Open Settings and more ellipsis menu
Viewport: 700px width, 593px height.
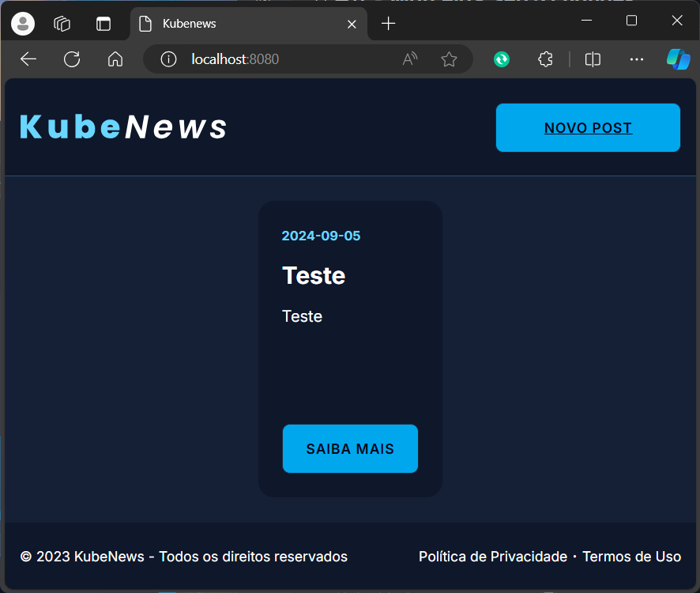[637, 59]
